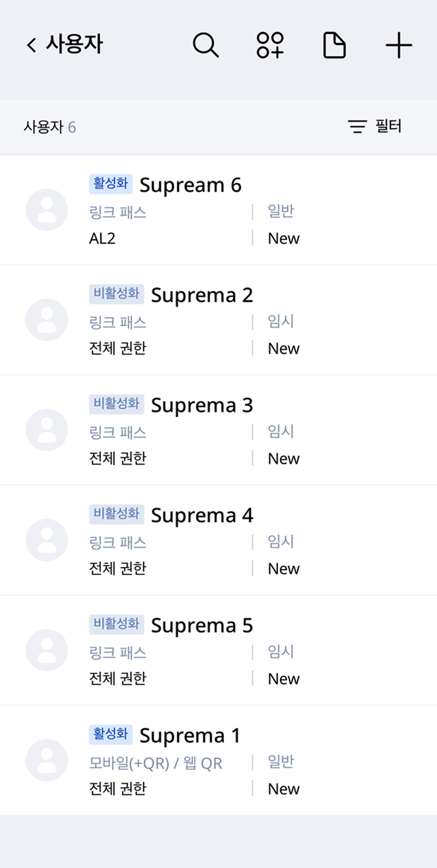Select the Supream 6 avatar icon
Viewport: 437px width, 868px height.
click(47, 210)
